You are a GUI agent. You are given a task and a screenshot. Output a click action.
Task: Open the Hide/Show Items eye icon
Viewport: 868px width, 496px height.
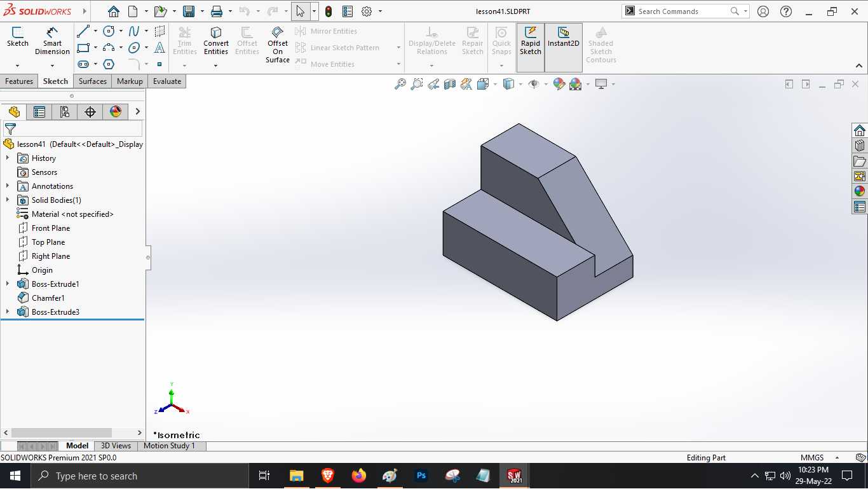(534, 84)
